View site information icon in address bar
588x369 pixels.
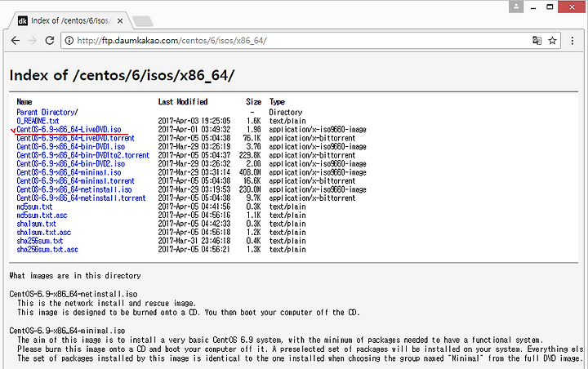pyautogui.click(x=69, y=41)
